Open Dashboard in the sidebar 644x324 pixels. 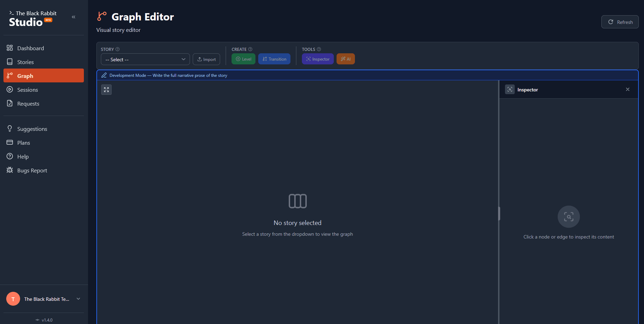click(x=44, y=48)
